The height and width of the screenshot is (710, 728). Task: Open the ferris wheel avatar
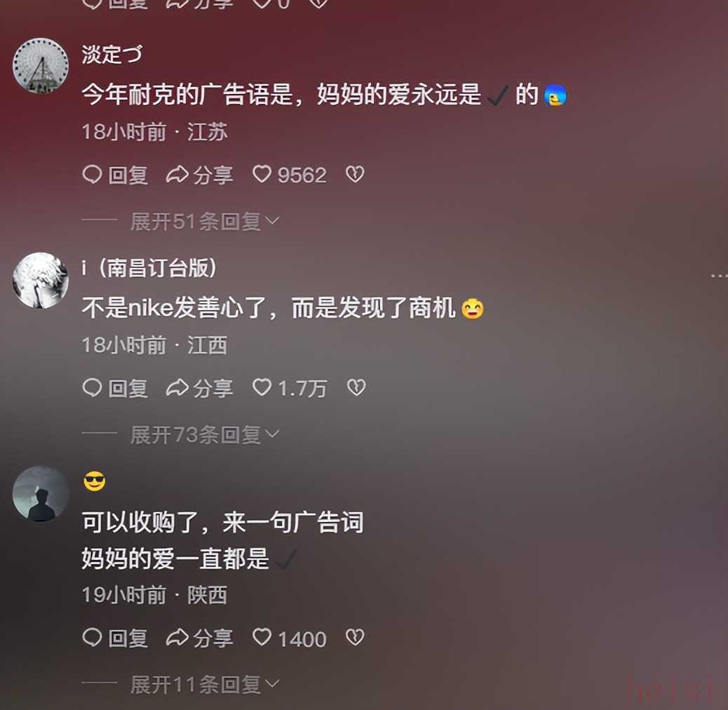[x=41, y=66]
